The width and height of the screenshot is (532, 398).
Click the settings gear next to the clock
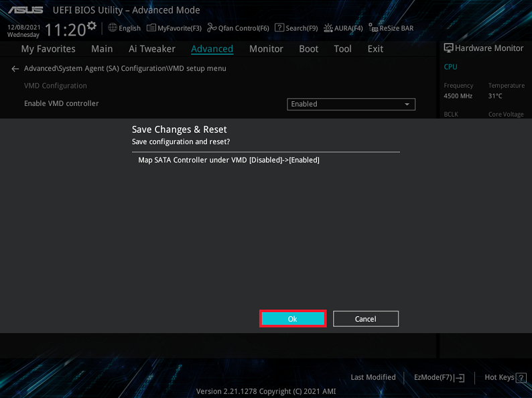click(x=92, y=26)
